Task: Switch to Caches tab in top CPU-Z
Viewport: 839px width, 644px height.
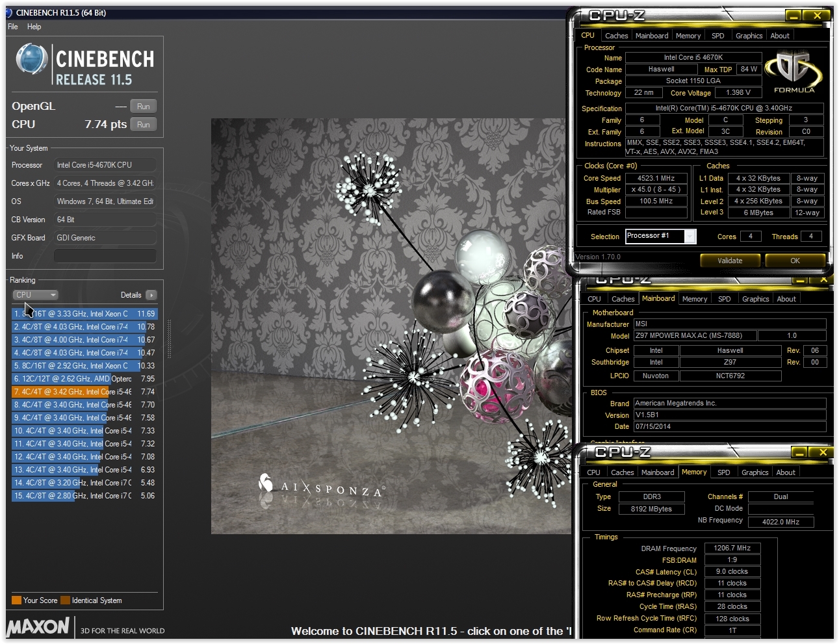Action: [x=616, y=36]
